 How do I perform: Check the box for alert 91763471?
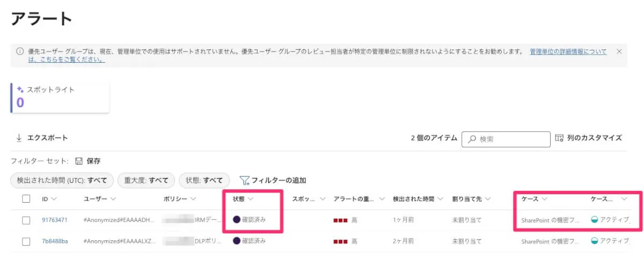pos(26,220)
